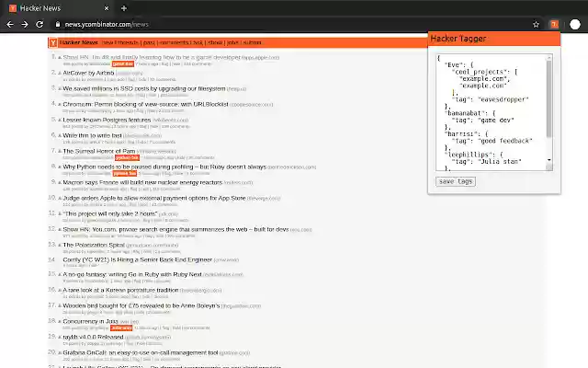Upvote the SSD costs filesystem story
588x368 pixels.
point(60,89)
